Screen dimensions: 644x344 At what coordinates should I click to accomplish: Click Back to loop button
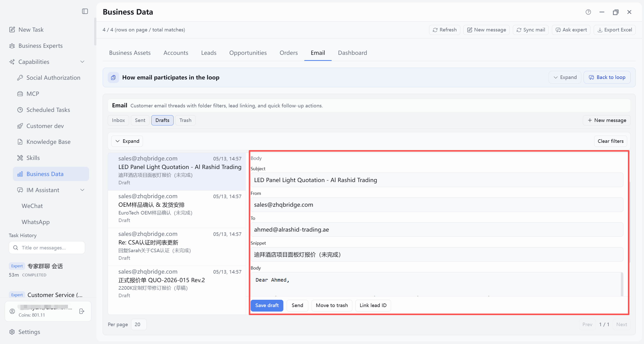point(607,77)
